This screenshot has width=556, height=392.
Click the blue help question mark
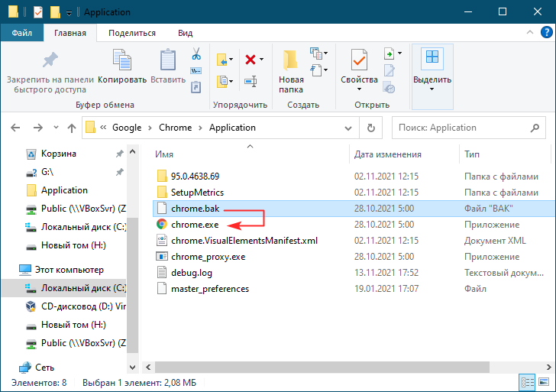click(x=546, y=32)
